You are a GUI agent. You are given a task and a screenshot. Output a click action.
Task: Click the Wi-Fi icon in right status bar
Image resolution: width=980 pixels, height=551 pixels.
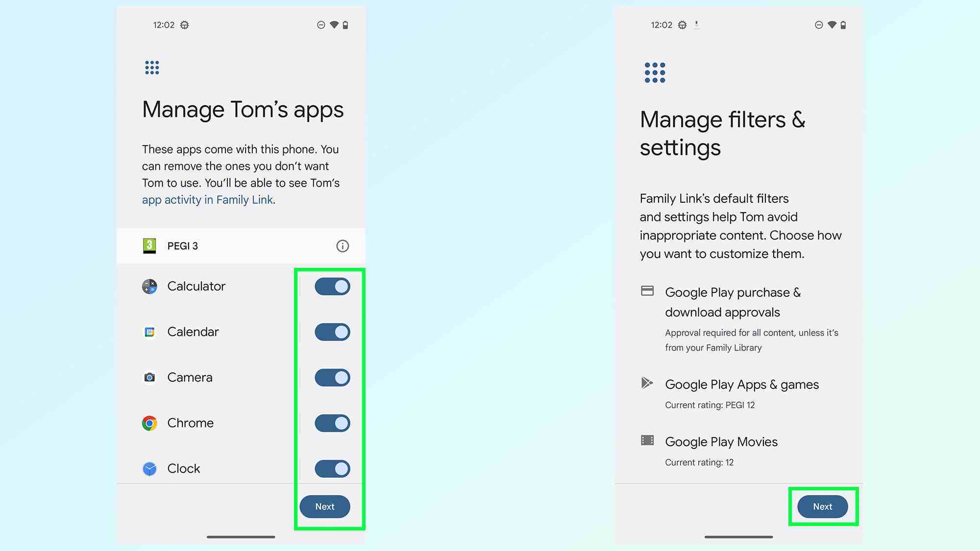pyautogui.click(x=832, y=24)
